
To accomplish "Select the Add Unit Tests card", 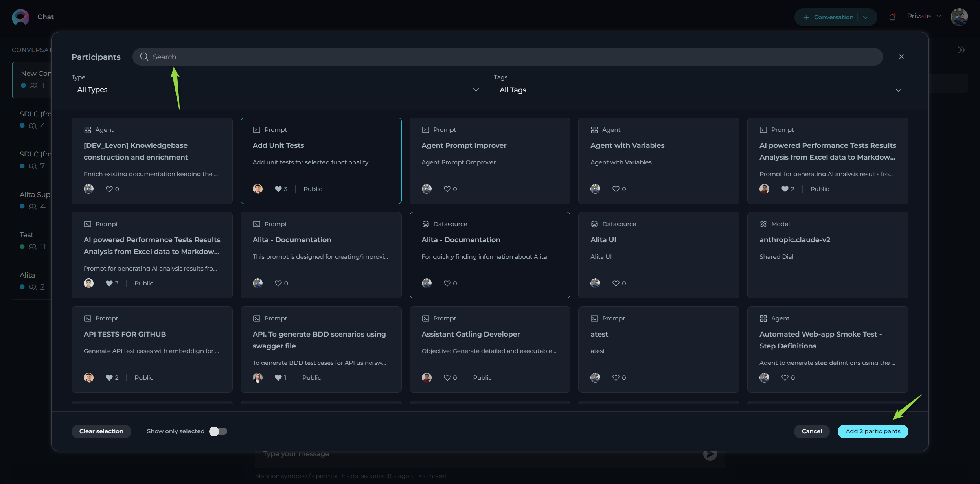I will pyautogui.click(x=321, y=161).
